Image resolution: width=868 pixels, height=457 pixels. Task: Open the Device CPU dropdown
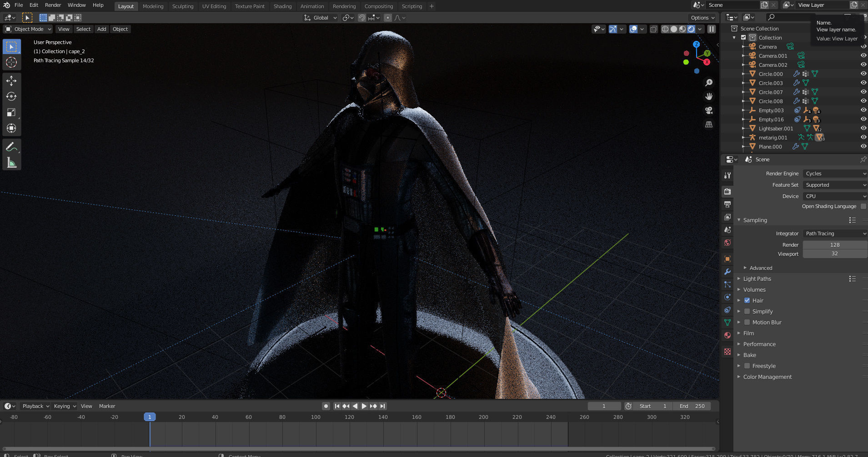click(x=835, y=196)
